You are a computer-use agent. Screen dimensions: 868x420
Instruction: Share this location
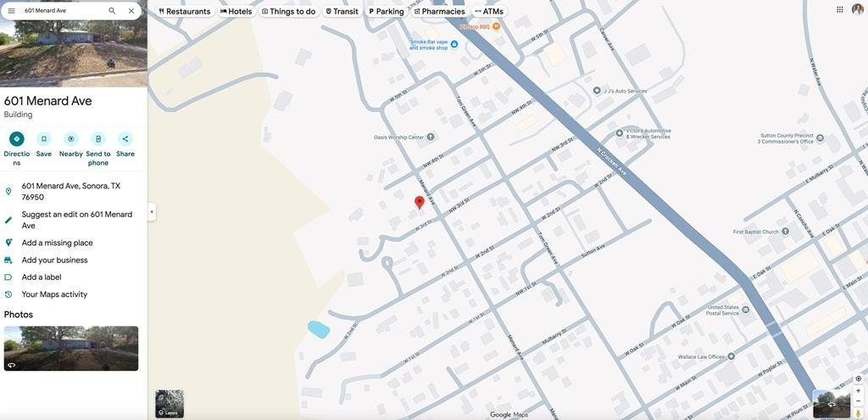(125, 139)
